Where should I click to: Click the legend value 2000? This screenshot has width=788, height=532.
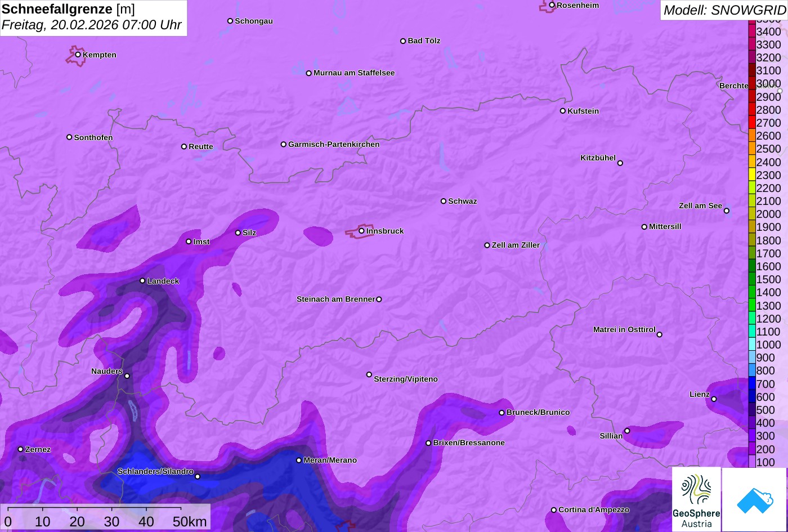click(769, 214)
